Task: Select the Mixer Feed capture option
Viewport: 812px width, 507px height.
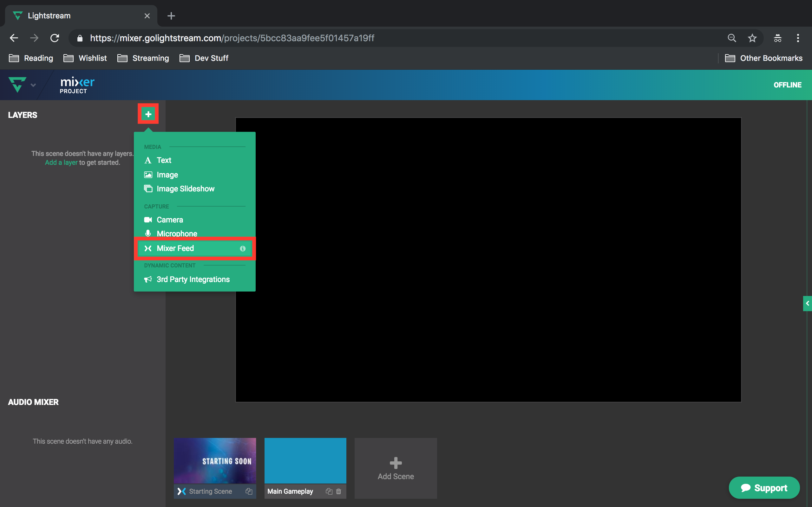Action: (175, 248)
